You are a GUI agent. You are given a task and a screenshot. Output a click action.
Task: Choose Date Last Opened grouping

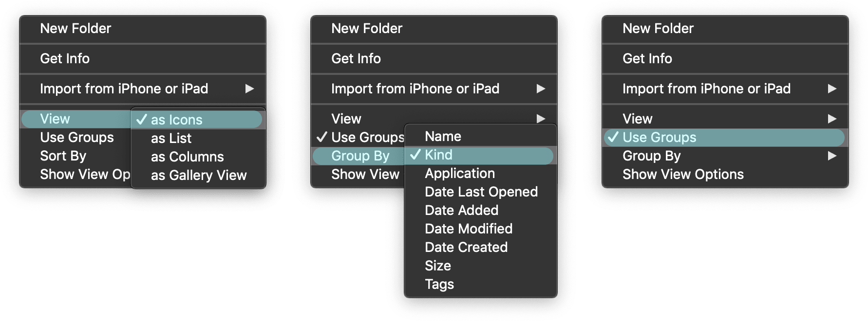[481, 192]
